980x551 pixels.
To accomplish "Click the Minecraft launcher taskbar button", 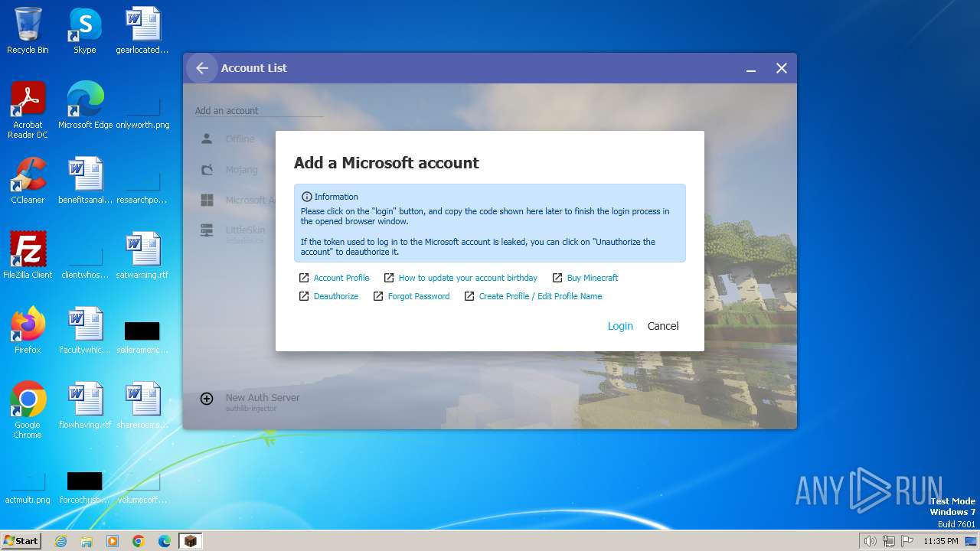I will pyautogui.click(x=191, y=541).
